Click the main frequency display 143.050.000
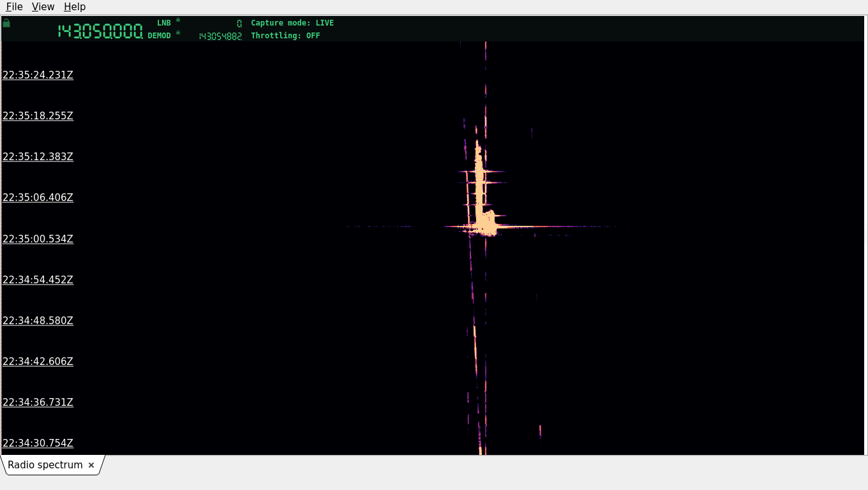Viewport: 868px width, 490px height. (100, 31)
